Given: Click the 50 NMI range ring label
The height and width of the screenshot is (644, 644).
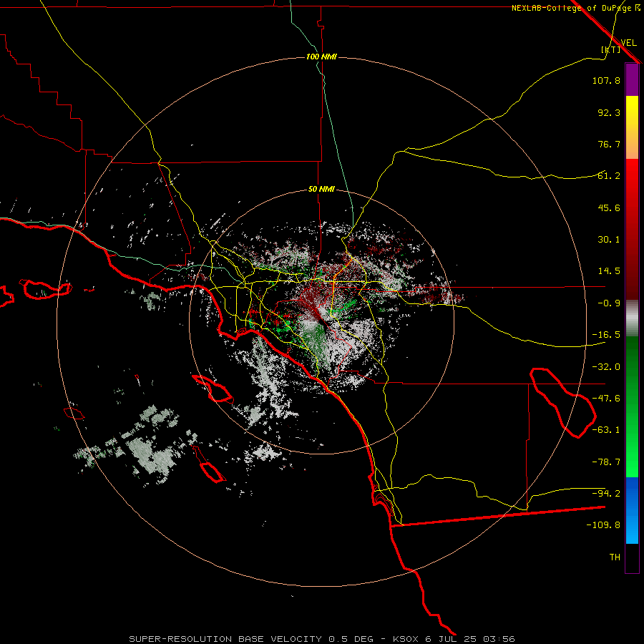Looking at the screenshot, I should pyautogui.click(x=321, y=190).
